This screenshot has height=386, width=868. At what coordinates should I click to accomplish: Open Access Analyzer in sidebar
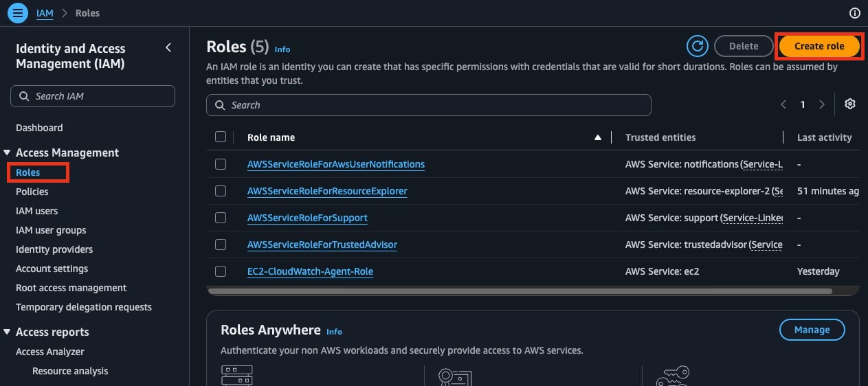pos(50,352)
